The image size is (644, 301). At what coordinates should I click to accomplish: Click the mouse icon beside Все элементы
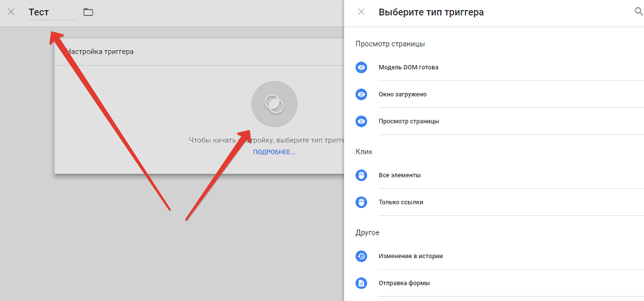coord(361,175)
